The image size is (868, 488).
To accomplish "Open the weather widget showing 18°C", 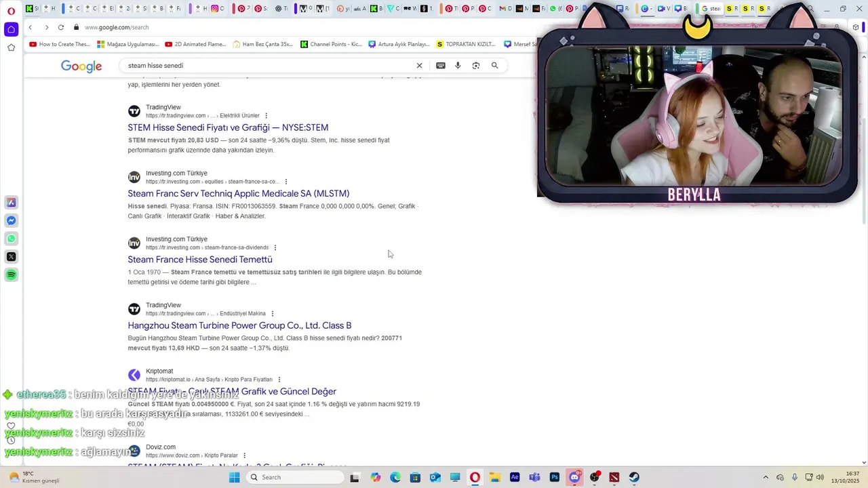I will (x=34, y=477).
